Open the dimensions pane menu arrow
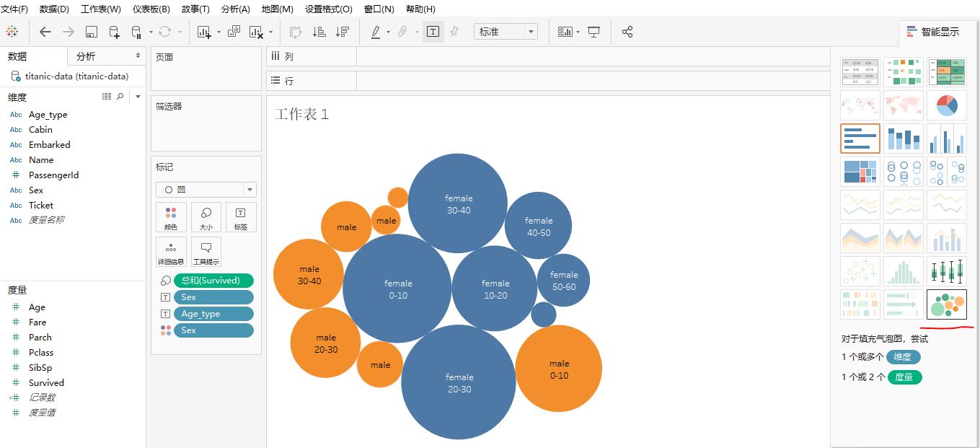 click(x=138, y=97)
